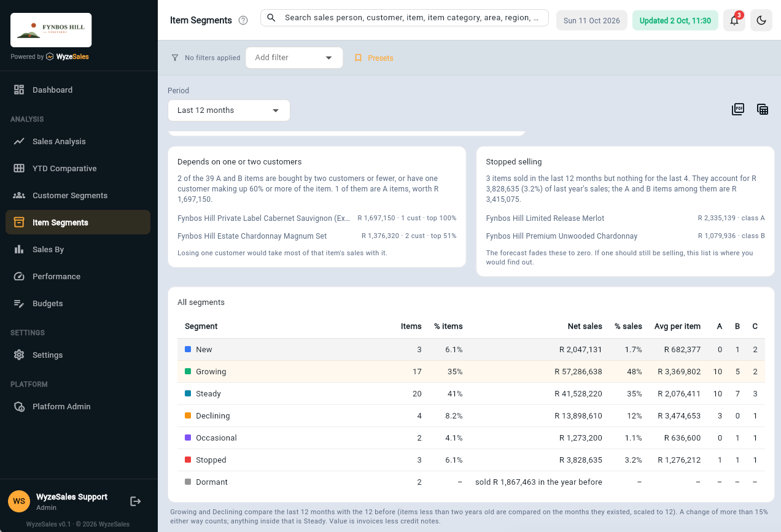Screen dimensions: 781x532
Task: Click Fynbos Hill Estate Chardonnay Magnum Set
Action: (252, 236)
